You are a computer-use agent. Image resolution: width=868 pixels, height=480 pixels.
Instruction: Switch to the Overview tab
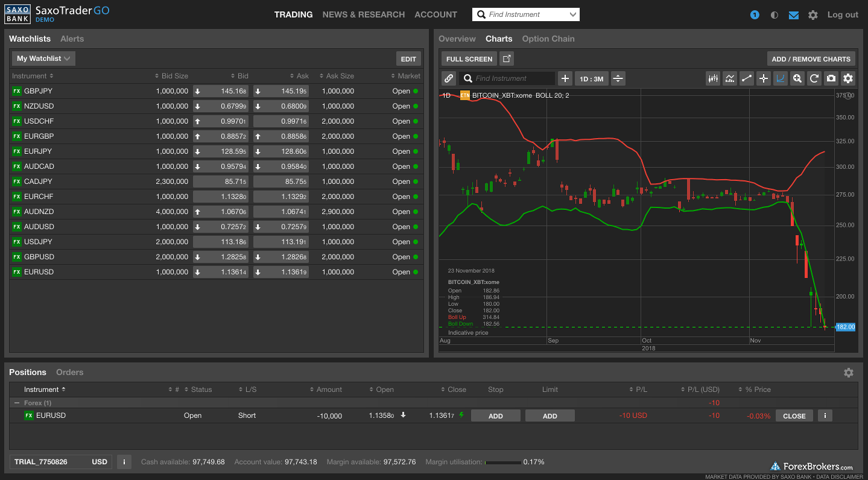point(457,39)
